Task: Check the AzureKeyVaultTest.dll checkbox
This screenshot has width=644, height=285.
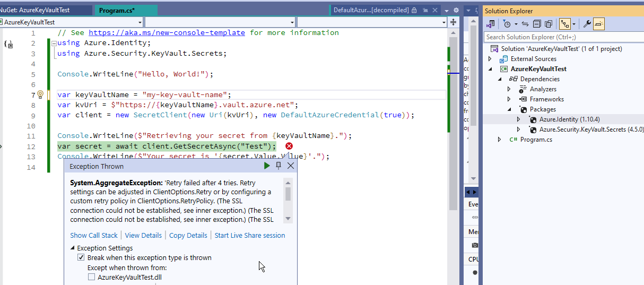Action: 91,277
